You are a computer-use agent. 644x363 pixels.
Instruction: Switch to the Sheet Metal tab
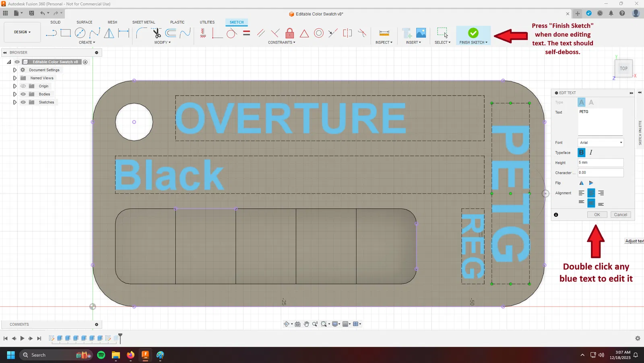click(x=144, y=22)
